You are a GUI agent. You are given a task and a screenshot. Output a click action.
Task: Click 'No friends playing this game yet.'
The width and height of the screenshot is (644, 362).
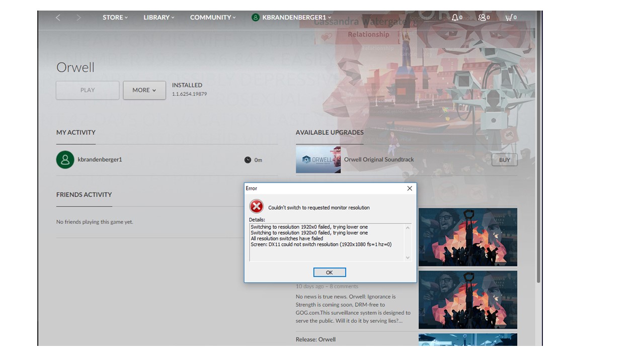click(95, 222)
